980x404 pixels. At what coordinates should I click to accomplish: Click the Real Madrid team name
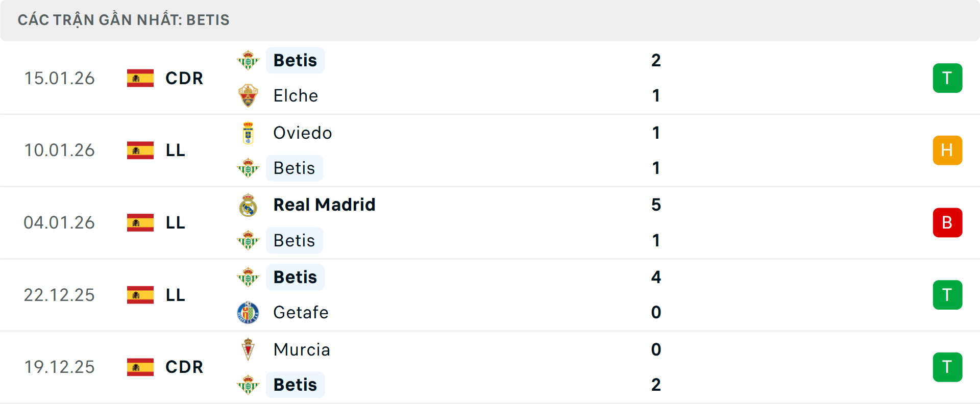coord(324,205)
